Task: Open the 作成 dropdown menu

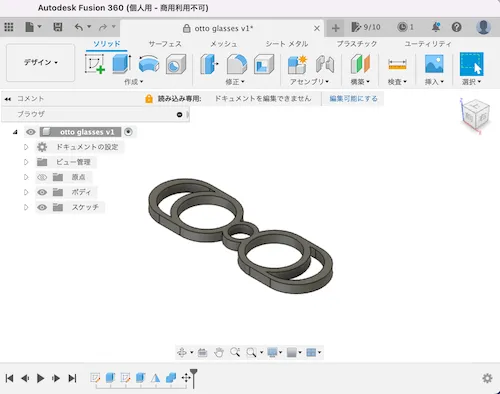Action: 134,82
